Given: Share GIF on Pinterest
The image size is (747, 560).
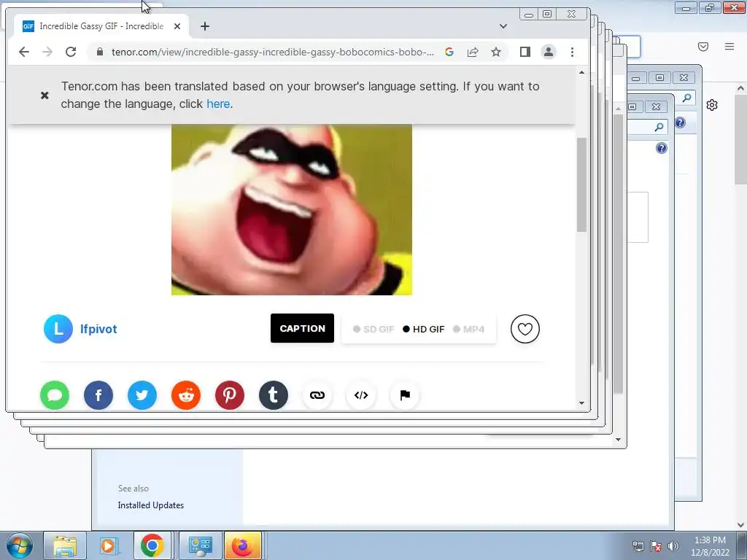Looking at the screenshot, I should (x=230, y=395).
